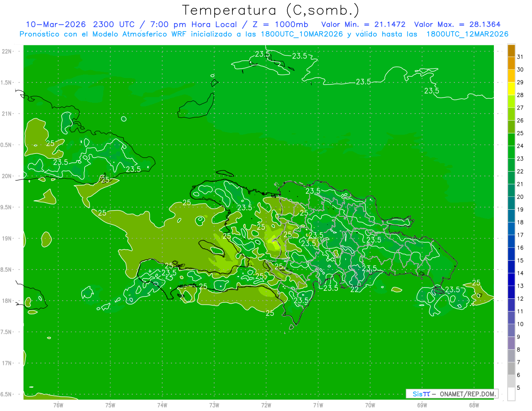Image resolution: width=532 pixels, height=411 pixels.
Task: Click the legend value '12'
Action: coord(520,299)
